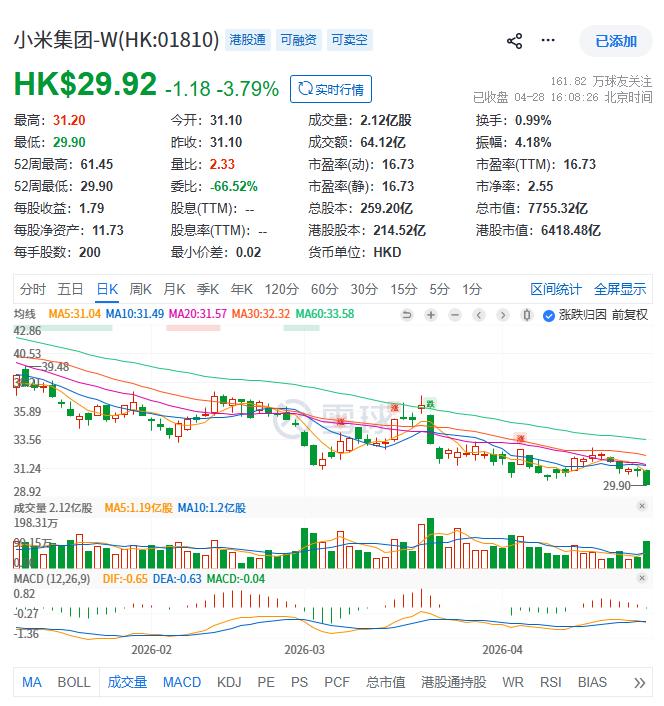This screenshot has height=706, width=664.
Task: Select the WR indicator
Action: [x=513, y=682]
